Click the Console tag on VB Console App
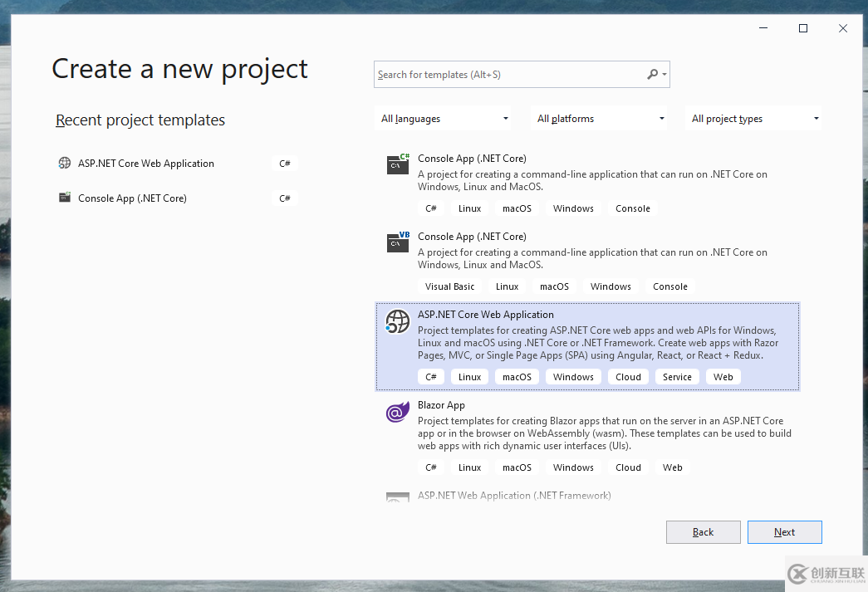Viewport: 868px width, 592px height. click(669, 286)
